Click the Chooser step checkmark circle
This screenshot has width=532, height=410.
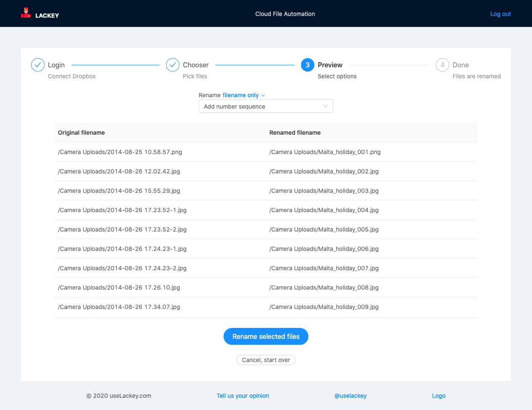coord(173,65)
